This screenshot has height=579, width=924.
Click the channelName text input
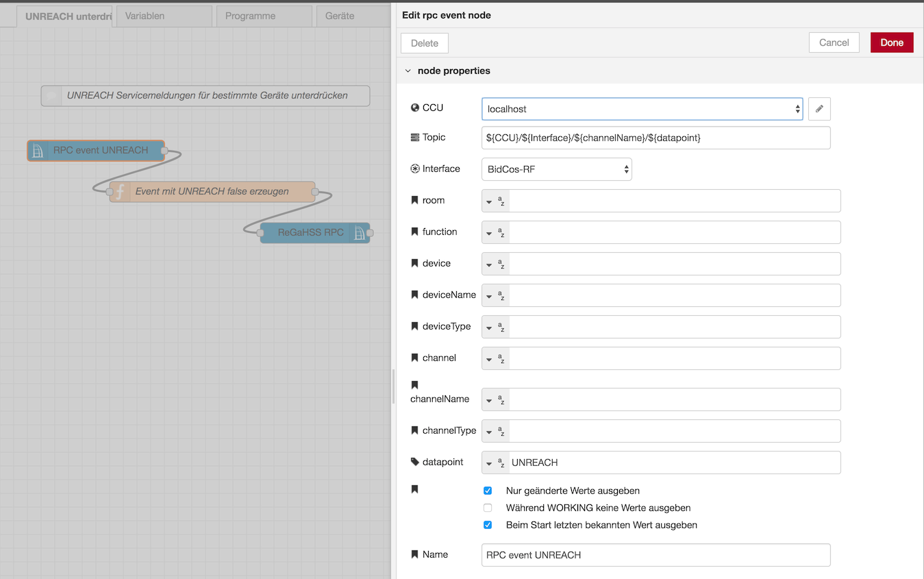tap(675, 399)
